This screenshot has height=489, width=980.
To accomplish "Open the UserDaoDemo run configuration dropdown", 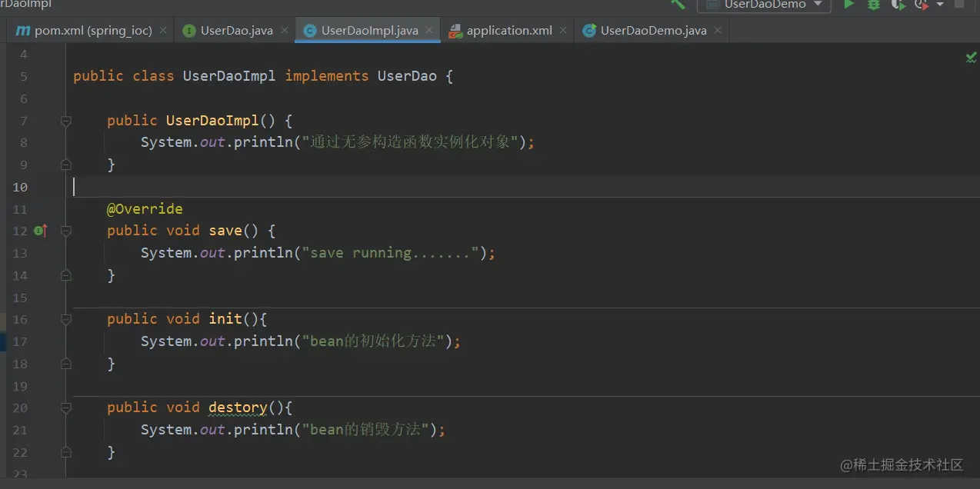I will (764, 5).
